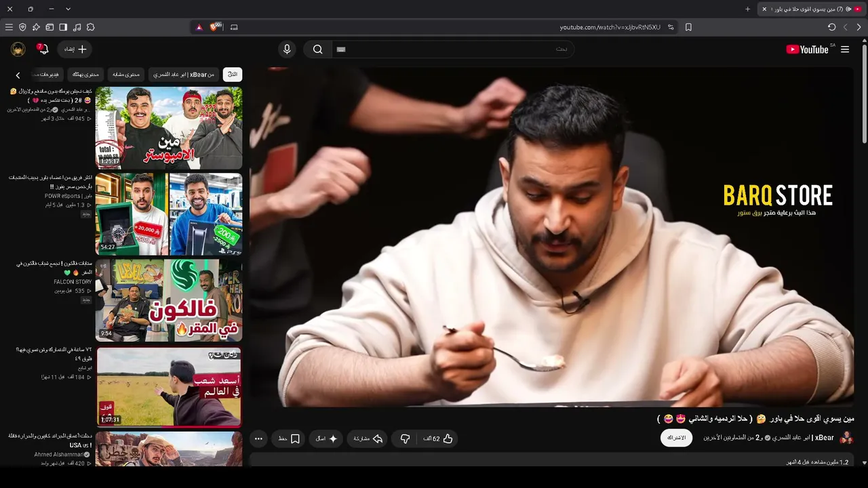Open the extensions puzzle icon
Viewport: 868px width, 488px height.
click(90, 27)
